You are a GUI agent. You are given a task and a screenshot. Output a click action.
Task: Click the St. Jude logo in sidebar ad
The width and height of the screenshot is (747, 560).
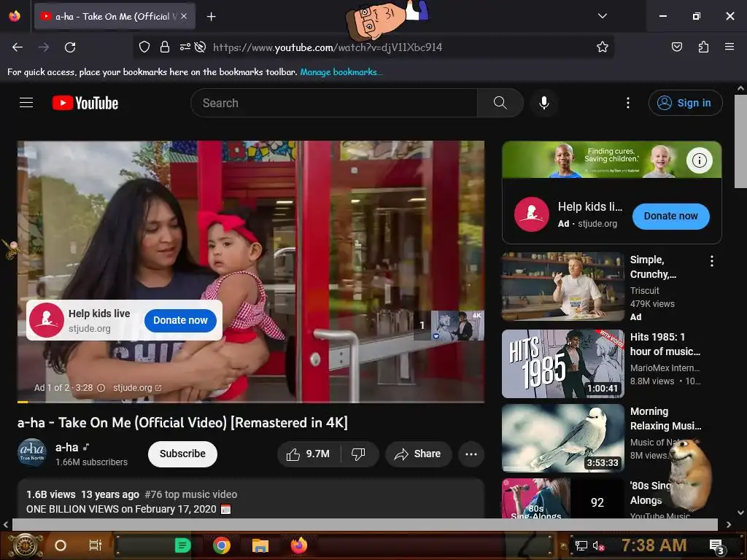tap(532, 214)
